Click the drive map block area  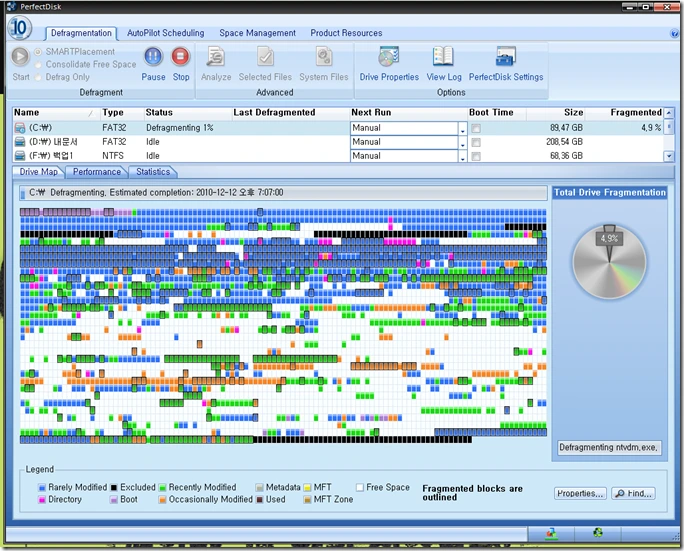tap(283, 326)
